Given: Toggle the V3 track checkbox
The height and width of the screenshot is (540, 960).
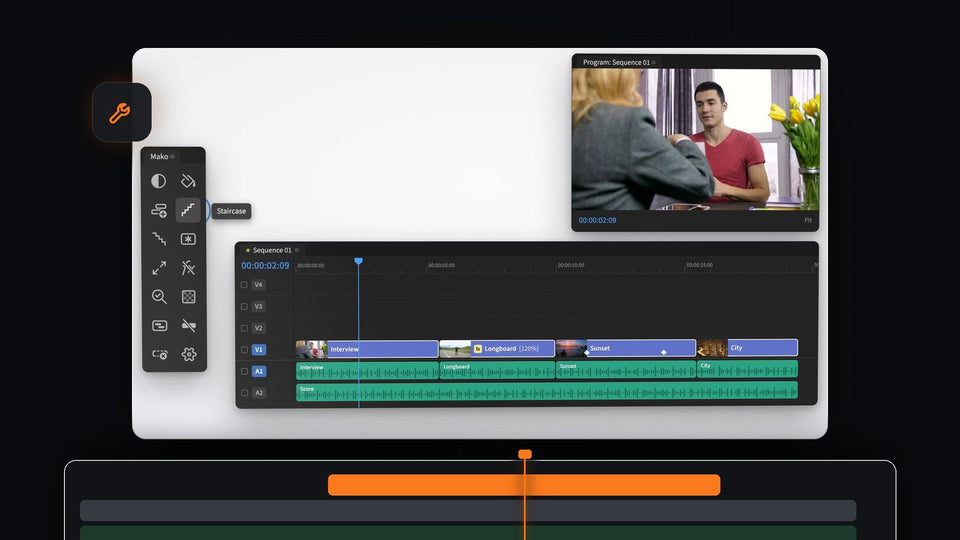Looking at the screenshot, I should pyautogui.click(x=244, y=306).
